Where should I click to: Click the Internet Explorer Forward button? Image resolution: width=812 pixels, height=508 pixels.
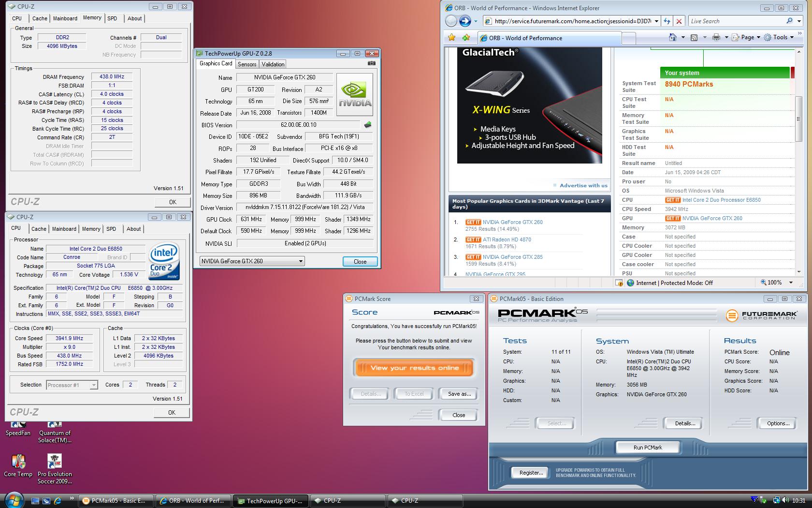click(465, 21)
